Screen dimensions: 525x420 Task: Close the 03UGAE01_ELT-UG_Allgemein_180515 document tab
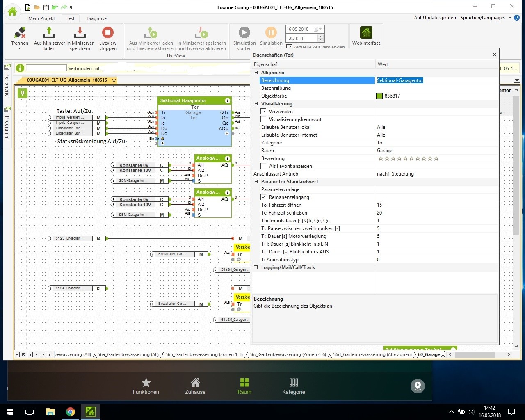(x=114, y=80)
